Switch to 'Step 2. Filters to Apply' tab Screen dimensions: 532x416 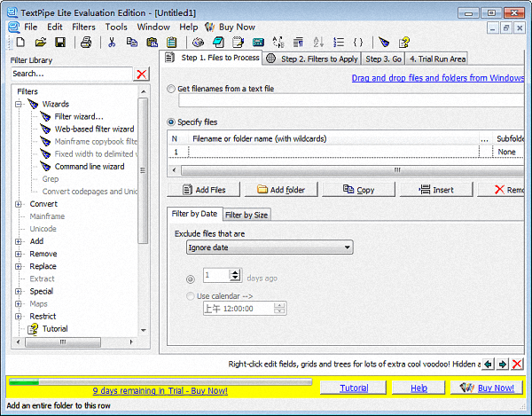click(312, 59)
